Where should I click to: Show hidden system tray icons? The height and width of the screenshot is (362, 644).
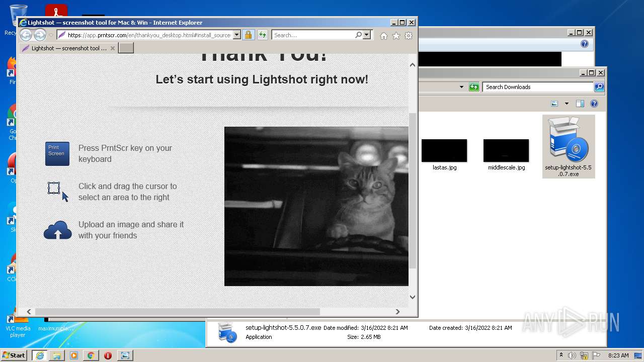561,355
